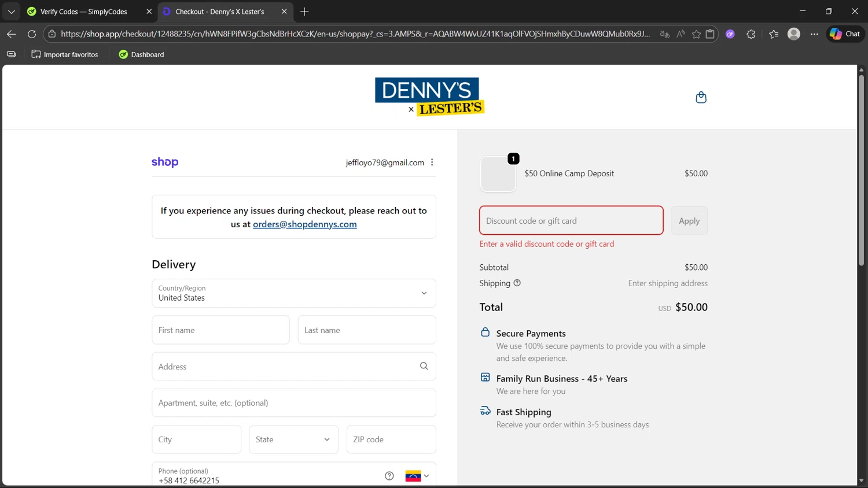Open Importar favoritos bookmark
The height and width of the screenshot is (488, 868).
[65, 54]
